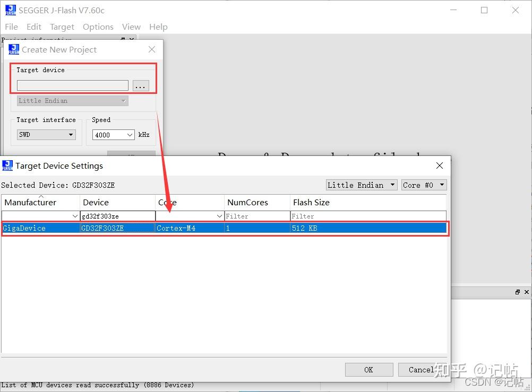Select the GigaDevice manufacturer cell
The height and width of the screenshot is (392, 532).
(x=41, y=228)
